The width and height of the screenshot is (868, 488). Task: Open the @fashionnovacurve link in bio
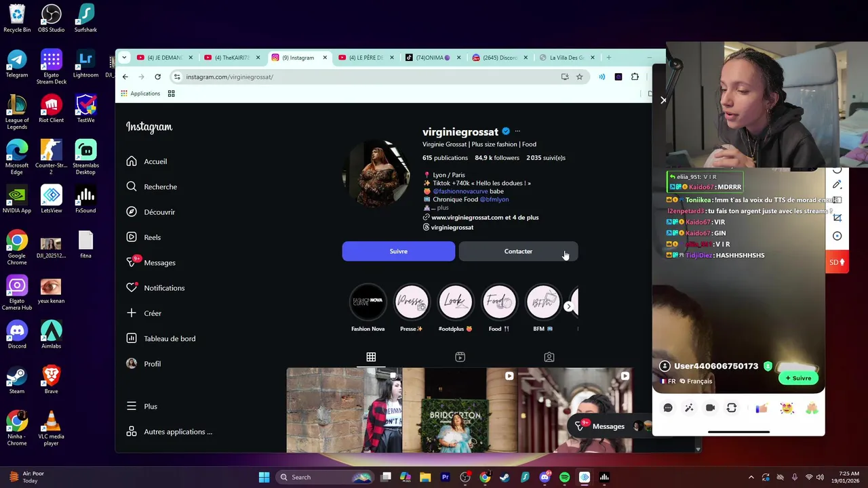460,191
